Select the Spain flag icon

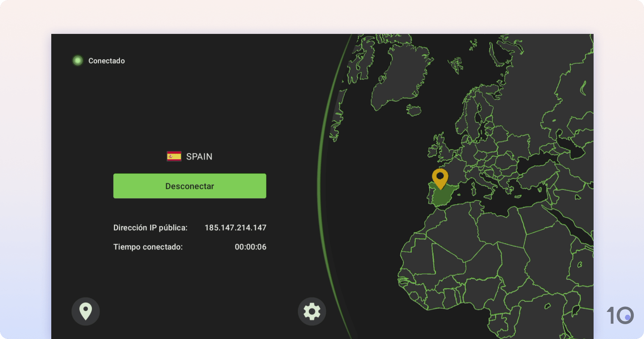point(173,156)
